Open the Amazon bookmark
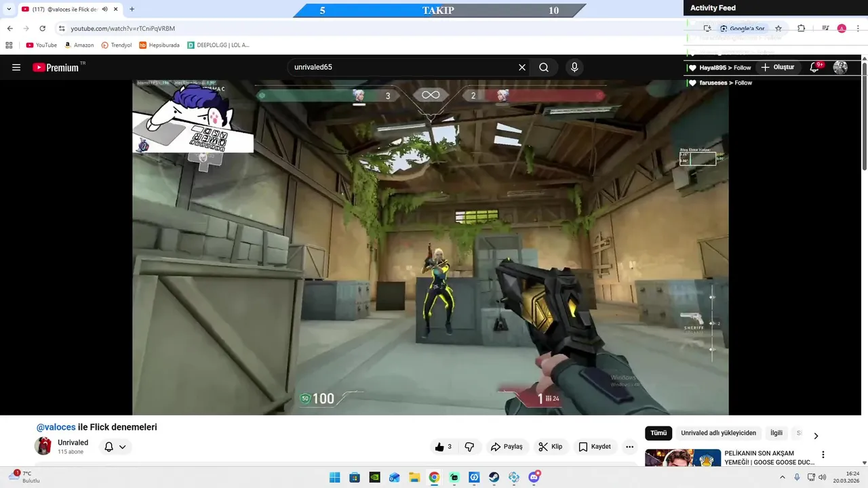The height and width of the screenshot is (488, 868). tap(79, 45)
